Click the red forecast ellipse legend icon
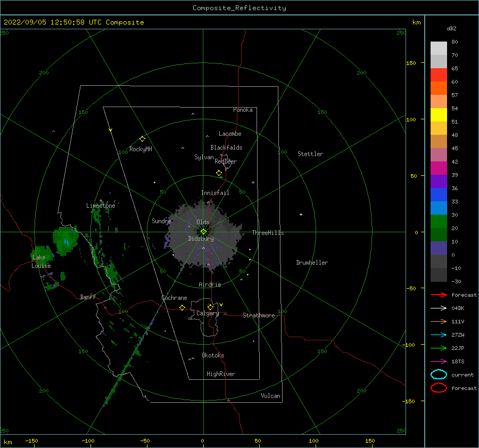 pos(439,388)
